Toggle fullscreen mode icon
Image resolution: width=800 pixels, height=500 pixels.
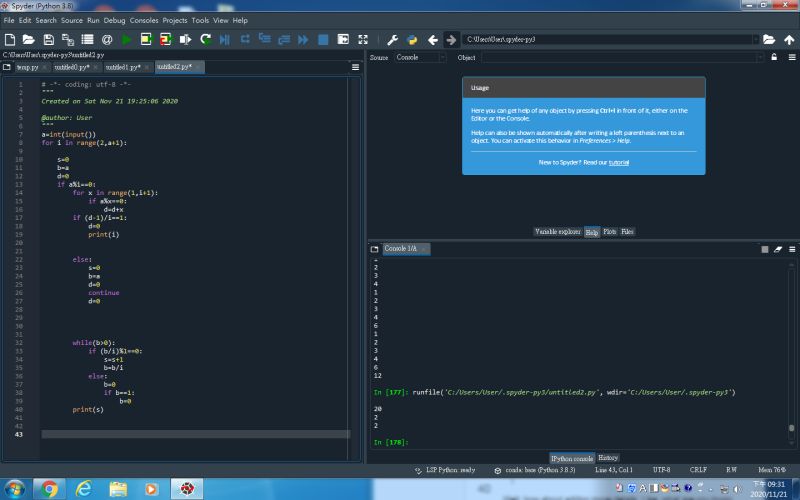tap(363, 39)
